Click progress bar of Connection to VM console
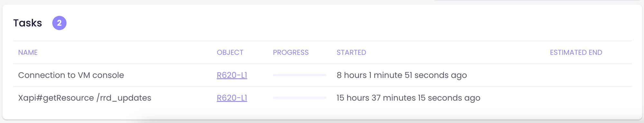Viewport: 644px width, 123px height. 299,75
